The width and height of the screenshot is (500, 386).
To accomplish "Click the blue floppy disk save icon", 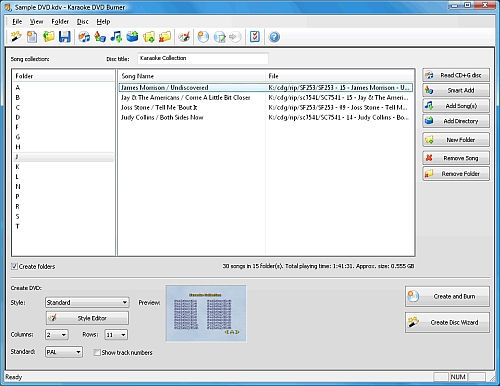I will pos(65,37).
